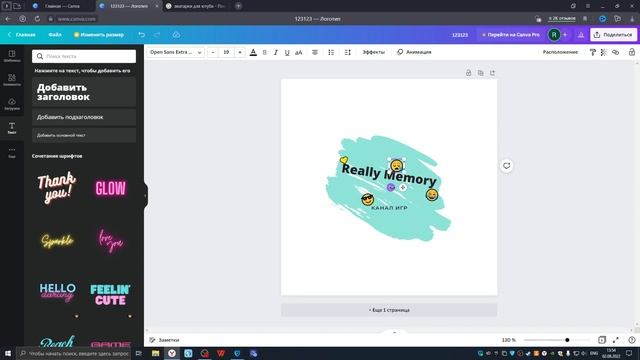Open the Анимация animation panel
640x360 pixels.
point(414,52)
